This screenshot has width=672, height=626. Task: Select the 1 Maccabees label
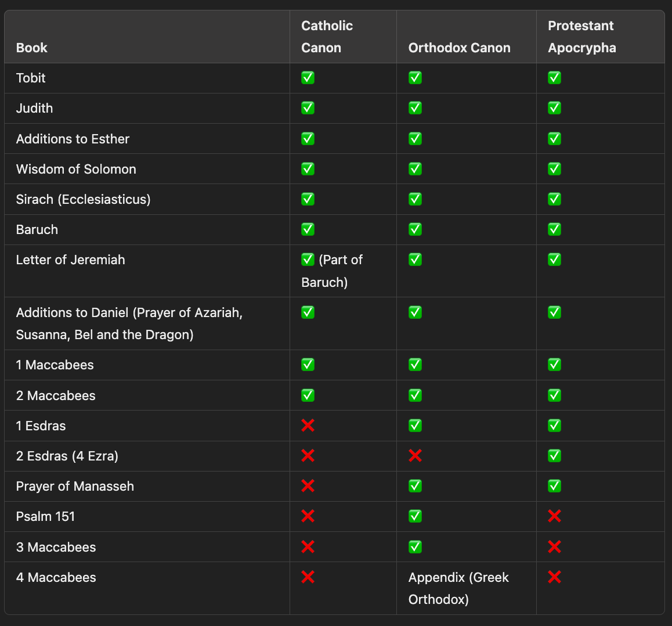(x=55, y=365)
